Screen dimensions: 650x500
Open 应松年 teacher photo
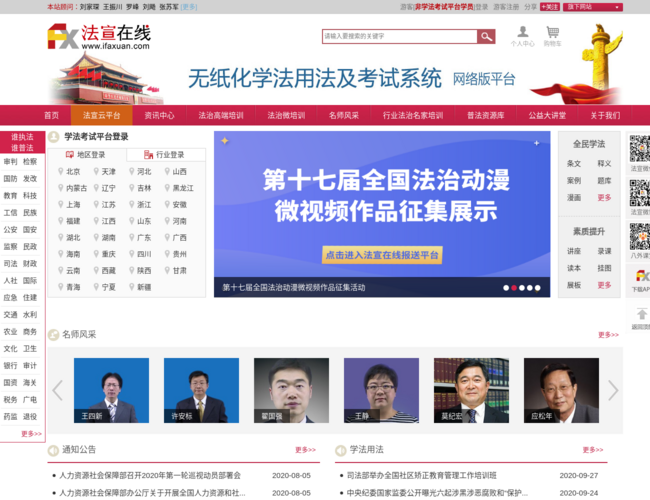pos(561,390)
